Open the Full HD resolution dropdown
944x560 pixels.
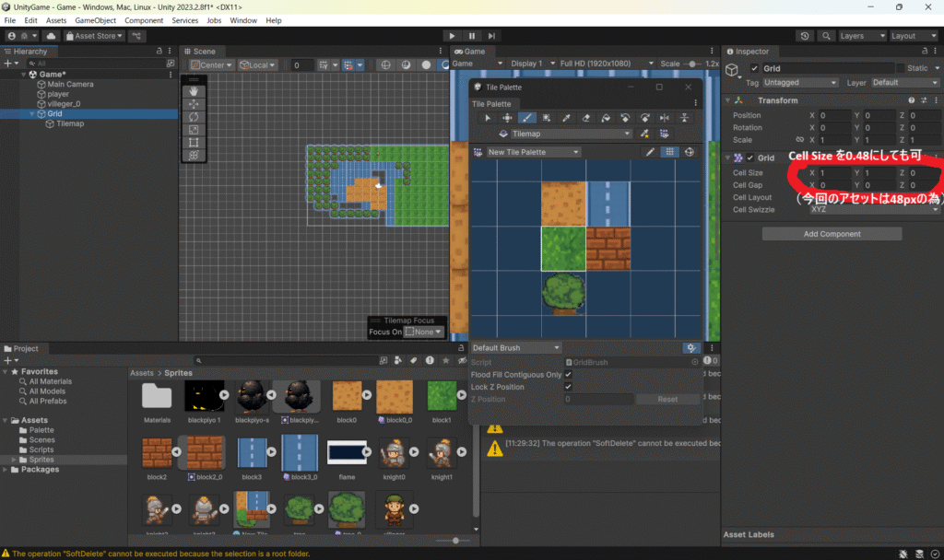point(606,64)
